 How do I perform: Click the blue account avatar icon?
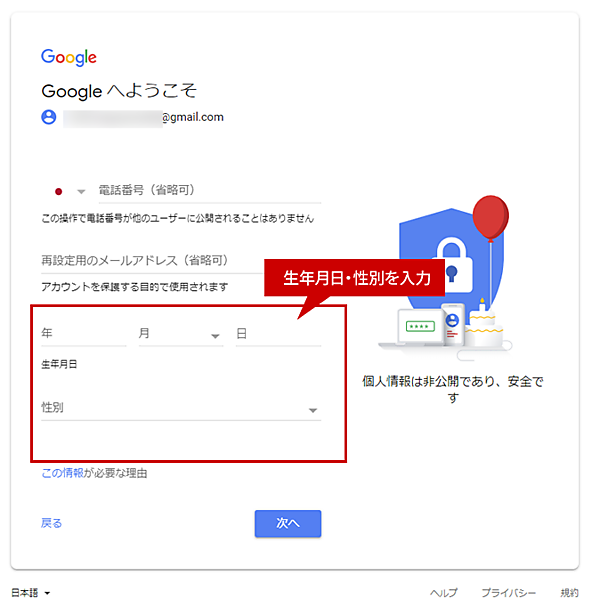click(49, 117)
